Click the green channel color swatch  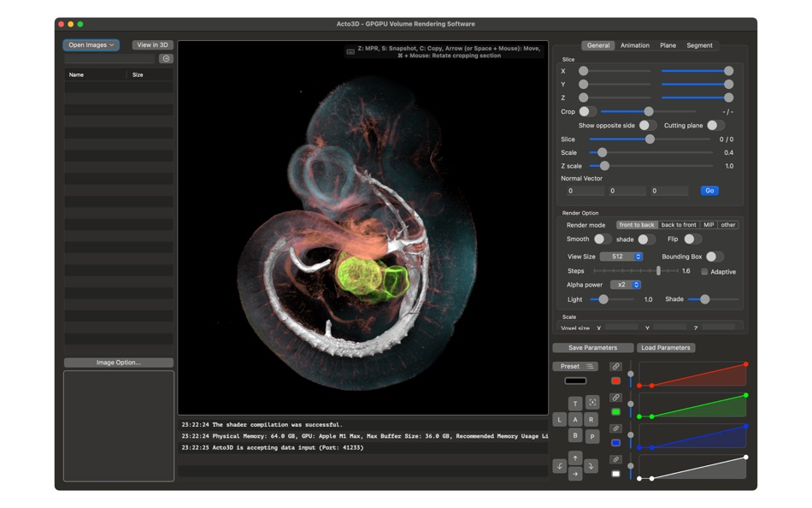point(615,412)
